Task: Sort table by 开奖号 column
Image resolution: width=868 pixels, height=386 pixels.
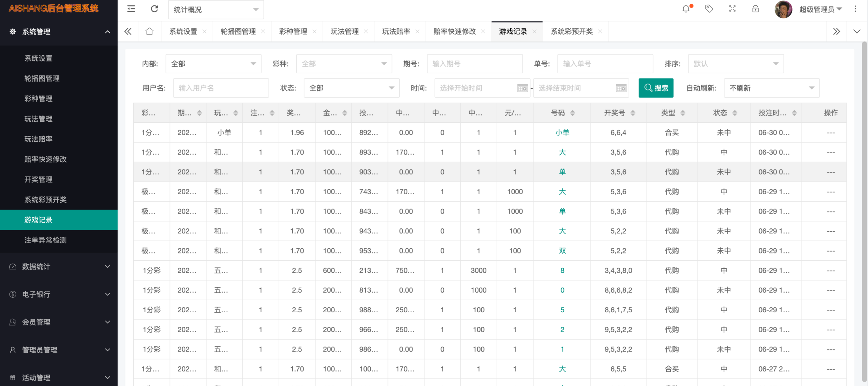Action: click(x=633, y=113)
